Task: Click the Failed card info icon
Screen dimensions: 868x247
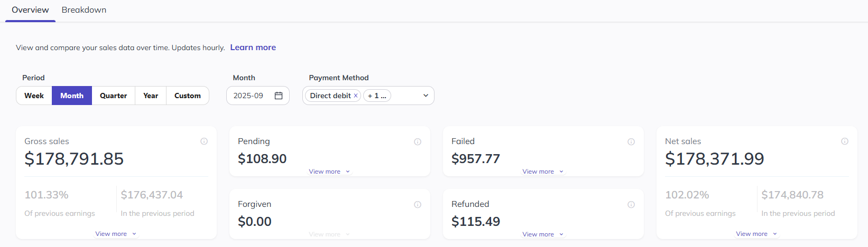Action: pyautogui.click(x=631, y=141)
